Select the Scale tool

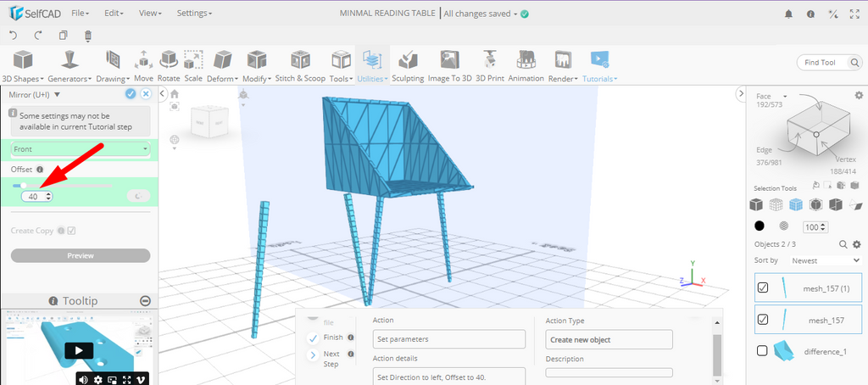[193, 66]
